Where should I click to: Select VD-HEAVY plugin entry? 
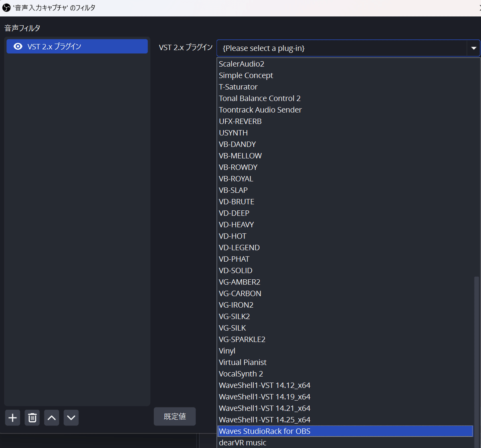click(x=345, y=225)
